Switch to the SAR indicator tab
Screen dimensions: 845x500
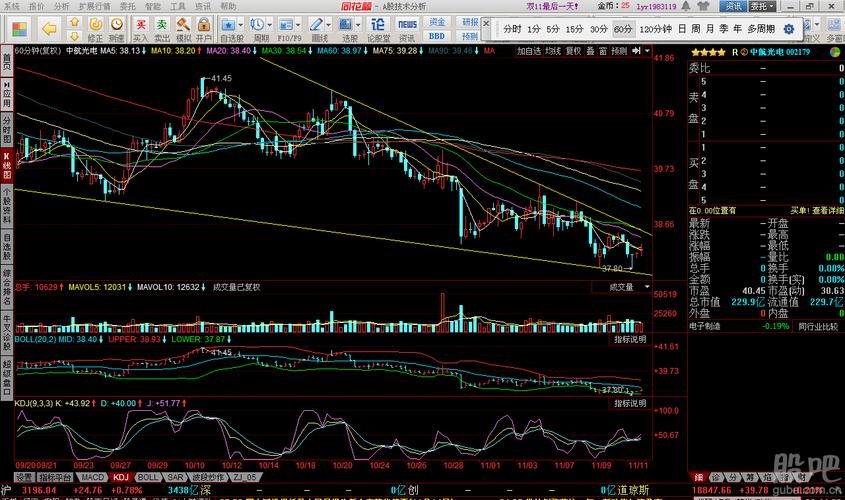175,477
